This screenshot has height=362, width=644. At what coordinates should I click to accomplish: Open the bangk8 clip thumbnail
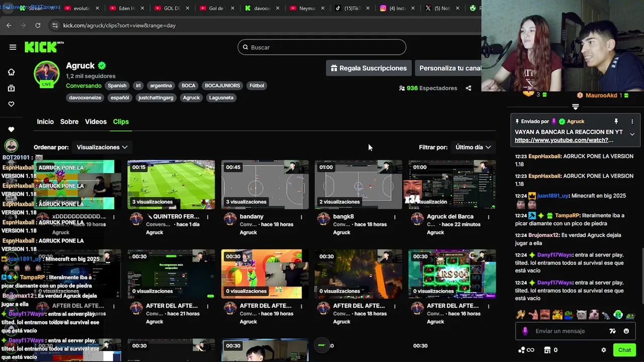[359, 185]
